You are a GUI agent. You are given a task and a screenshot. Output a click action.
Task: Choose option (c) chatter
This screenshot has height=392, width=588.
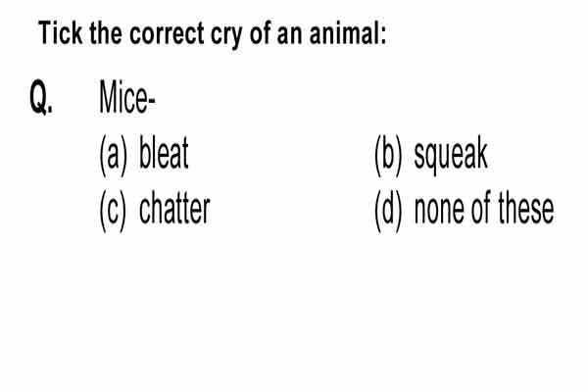(155, 210)
